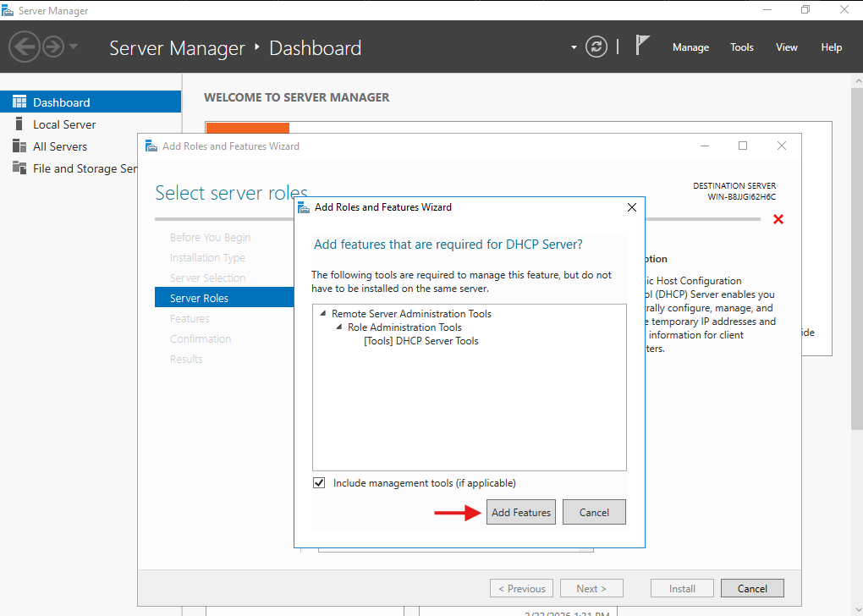Screen dimensions: 863x616
Task: Click the WELCOME TO SERVER MANAGER heading
Action: 297,97
